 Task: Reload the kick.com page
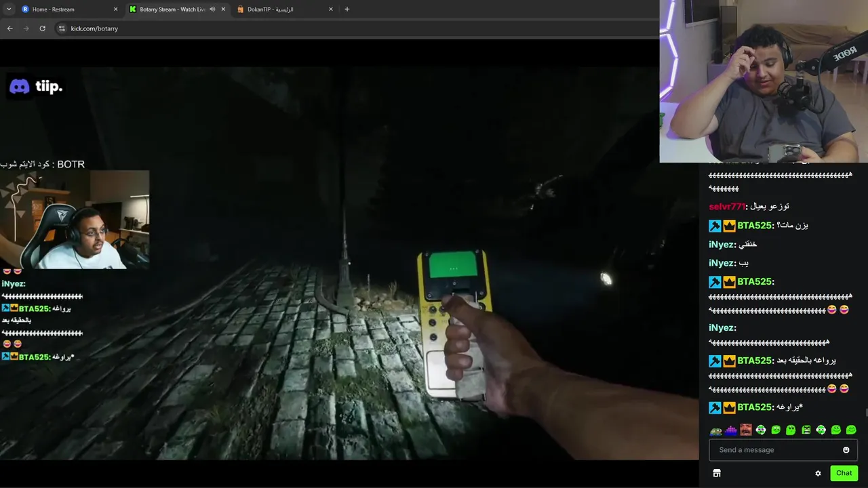pos(43,28)
